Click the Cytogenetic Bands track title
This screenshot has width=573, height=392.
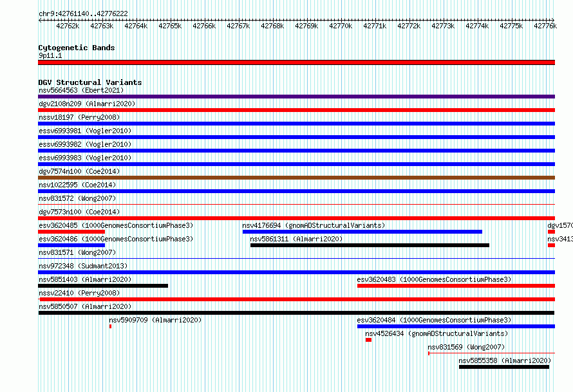(77, 48)
